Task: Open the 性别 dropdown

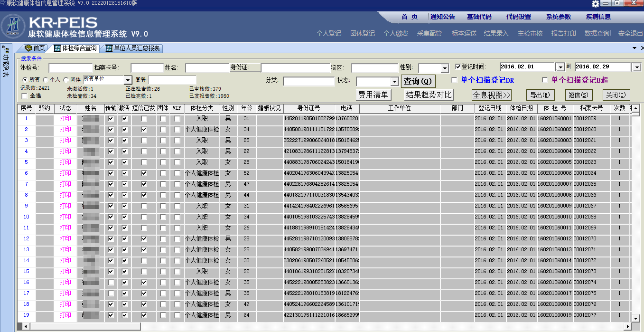Action: pyautogui.click(x=445, y=68)
